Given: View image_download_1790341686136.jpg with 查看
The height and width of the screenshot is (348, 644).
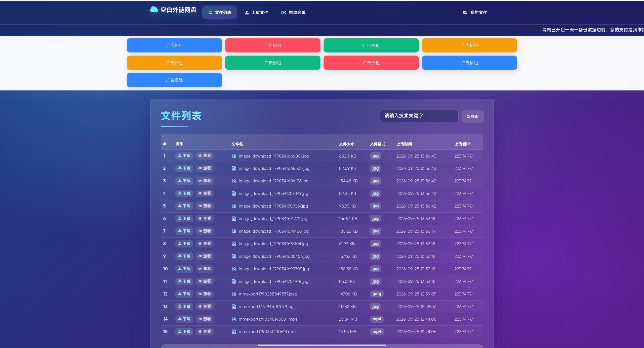Looking at the screenshot, I should (x=205, y=181).
